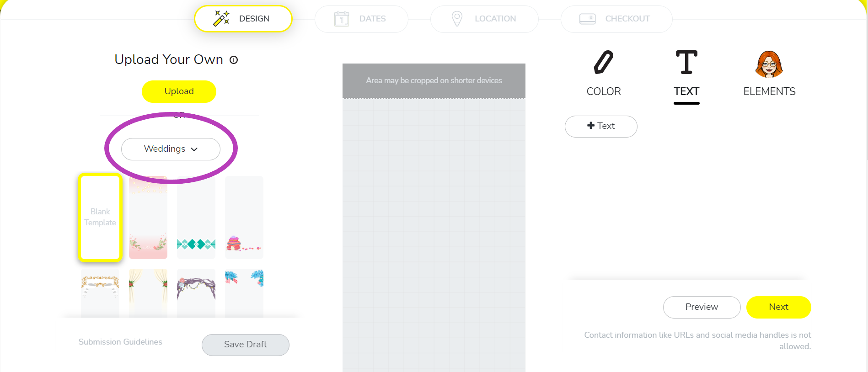Click the magic wand Design icon
Image resolution: width=868 pixels, height=372 pixels.
[x=221, y=19]
